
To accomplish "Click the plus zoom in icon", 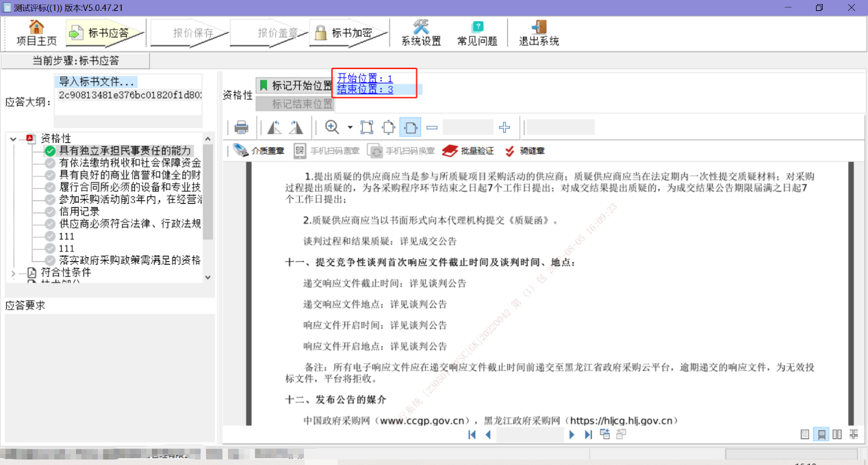I will [x=505, y=127].
